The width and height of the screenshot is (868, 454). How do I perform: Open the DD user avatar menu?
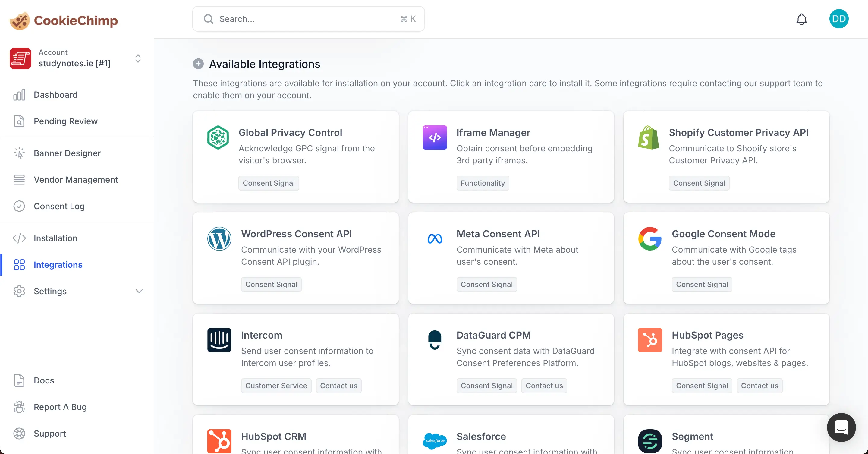pyautogui.click(x=839, y=19)
